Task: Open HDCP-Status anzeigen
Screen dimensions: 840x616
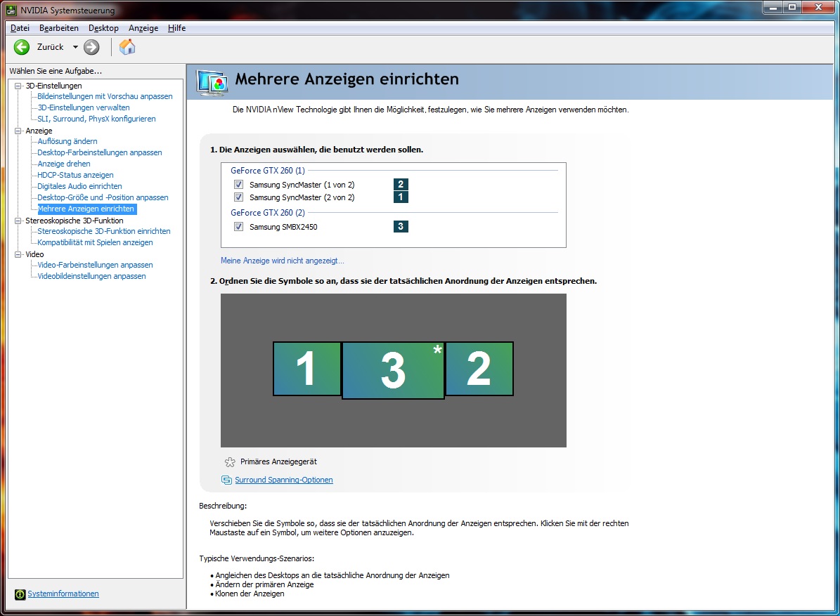Action: 75,175
